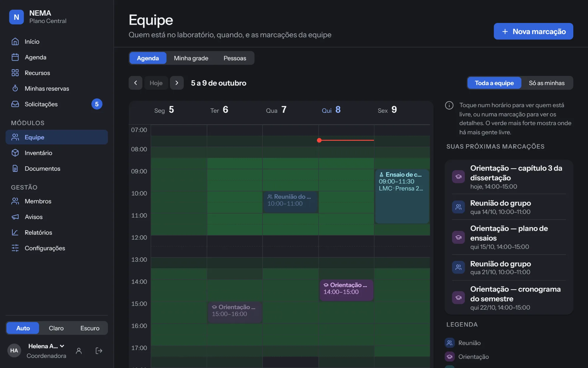Screen dimensions: 588x368
Task: Open the Início home icon
Action: coord(15,42)
